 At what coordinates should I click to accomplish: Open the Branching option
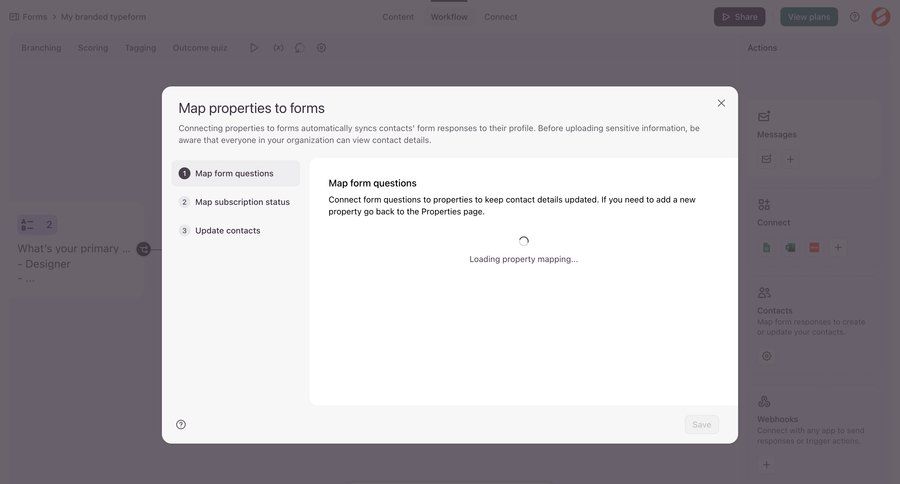41,48
